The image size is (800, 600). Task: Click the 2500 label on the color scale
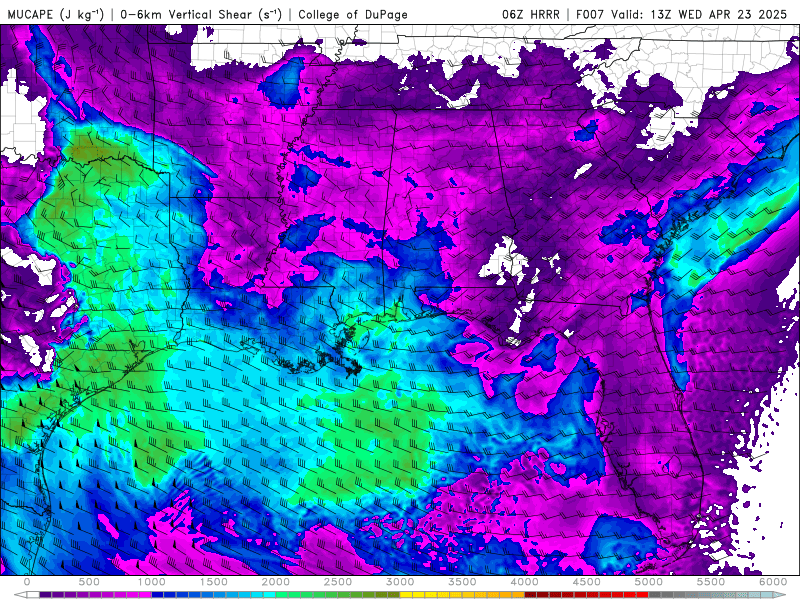(x=338, y=582)
